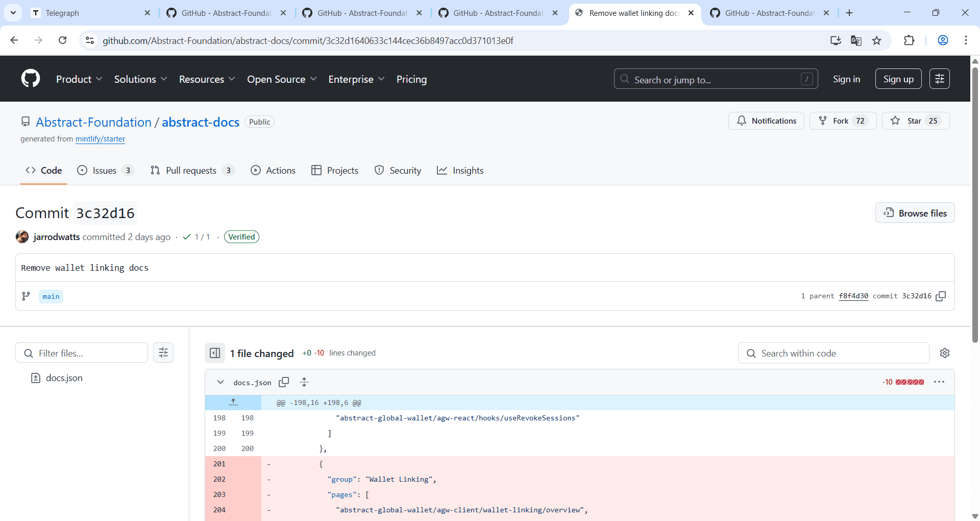Open Pull requests tab
The image size is (980, 521).
pyautogui.click(x=192, y=171)
